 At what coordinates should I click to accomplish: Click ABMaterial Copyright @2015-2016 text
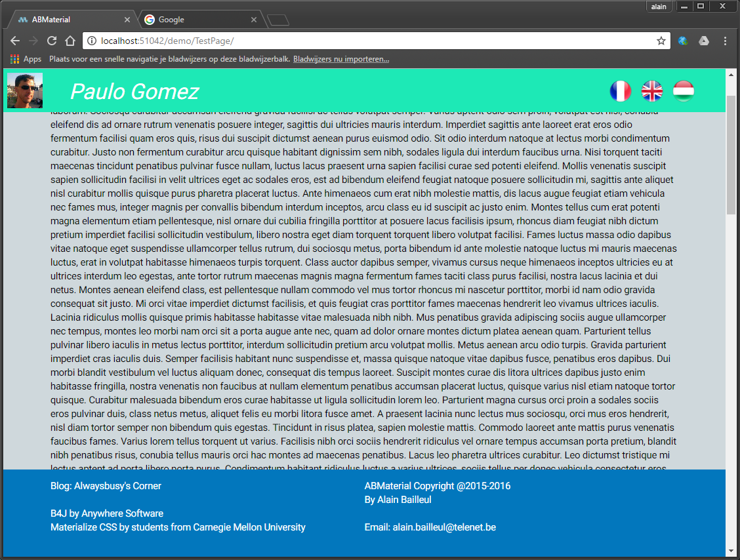click(x=438, y=486)
